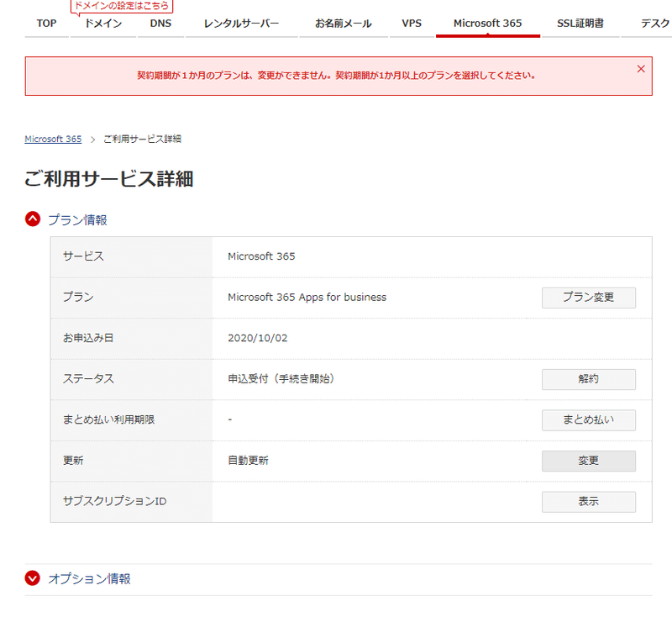Viewport: 672px width, 617px height.
Task: Click the まとめ払い利用期限 row label
Action: 109,419
